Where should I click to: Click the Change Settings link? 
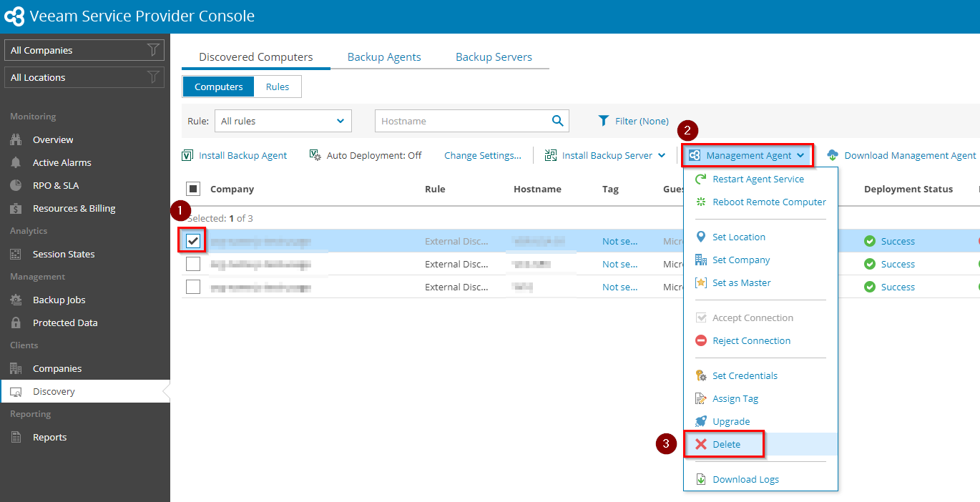coord(483,155)
